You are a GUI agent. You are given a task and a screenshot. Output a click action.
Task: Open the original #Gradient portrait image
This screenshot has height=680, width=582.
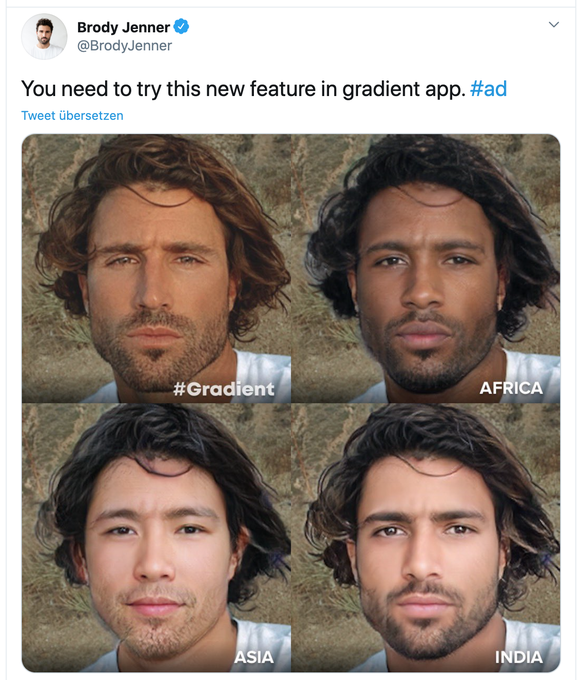pyautogui.click(x=156, y=268)
